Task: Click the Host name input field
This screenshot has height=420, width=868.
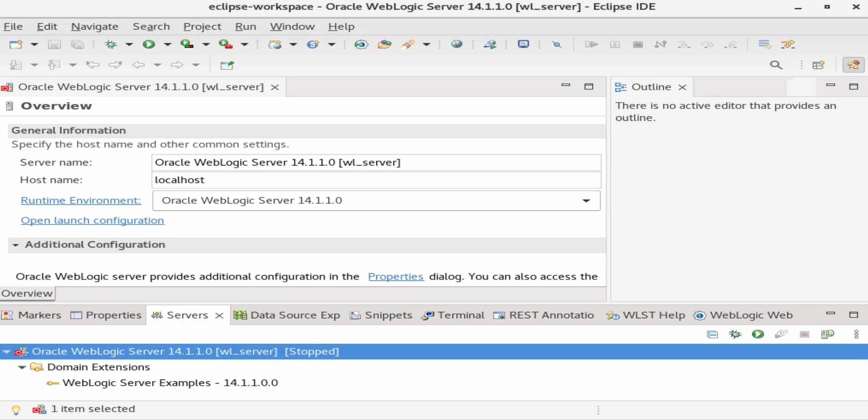Action: (376, 180)
